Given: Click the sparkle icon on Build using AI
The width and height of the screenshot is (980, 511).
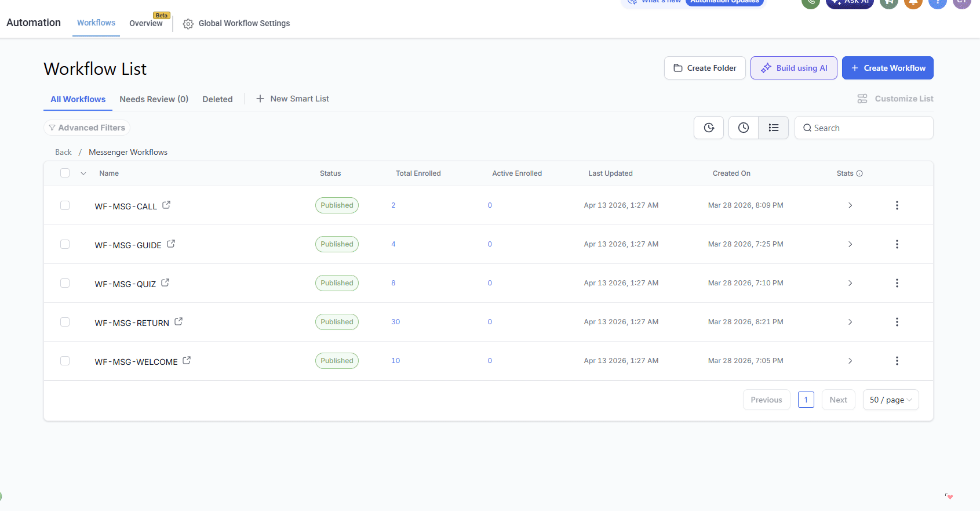Looking at the screenshot, I should coord(766,68).
